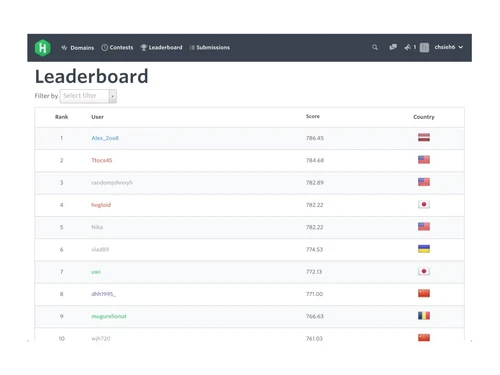
Task: Select the score 784.68
Action: [x=315, y=160]
